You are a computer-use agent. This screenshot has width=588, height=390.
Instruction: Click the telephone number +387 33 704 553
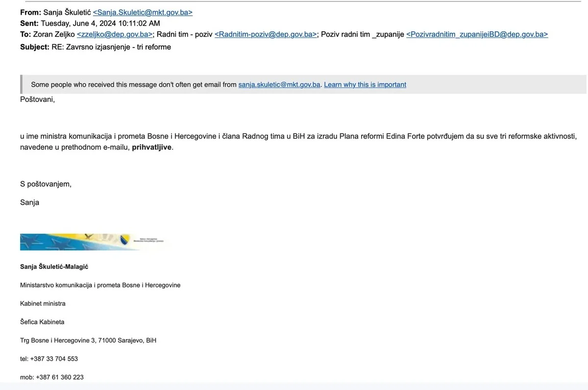click(x=54, y=359)
